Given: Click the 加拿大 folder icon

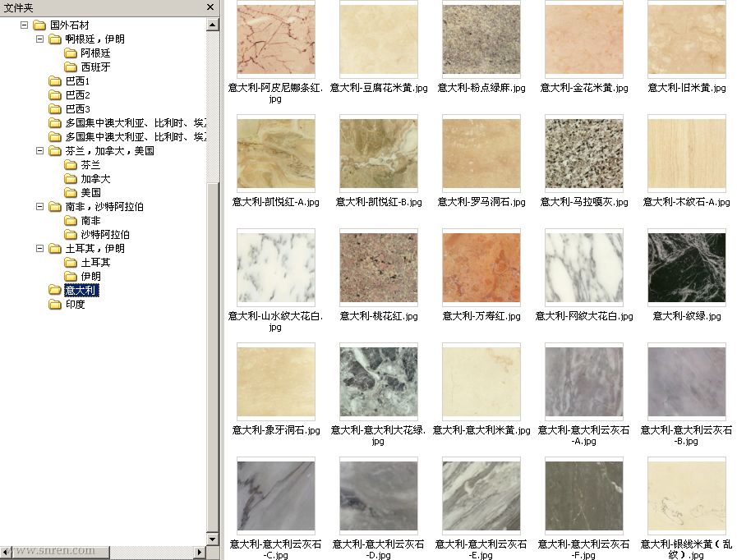Looking at the screenshot, I should [71, 179].
